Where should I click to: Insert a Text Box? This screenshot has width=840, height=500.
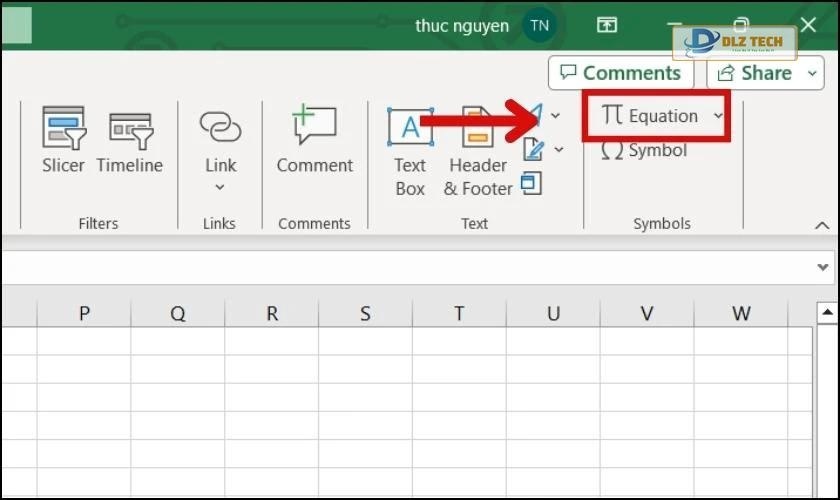(410, 150)
